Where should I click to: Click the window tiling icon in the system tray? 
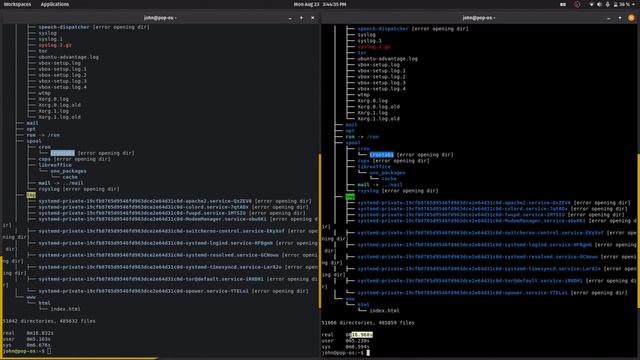point(563,4)
